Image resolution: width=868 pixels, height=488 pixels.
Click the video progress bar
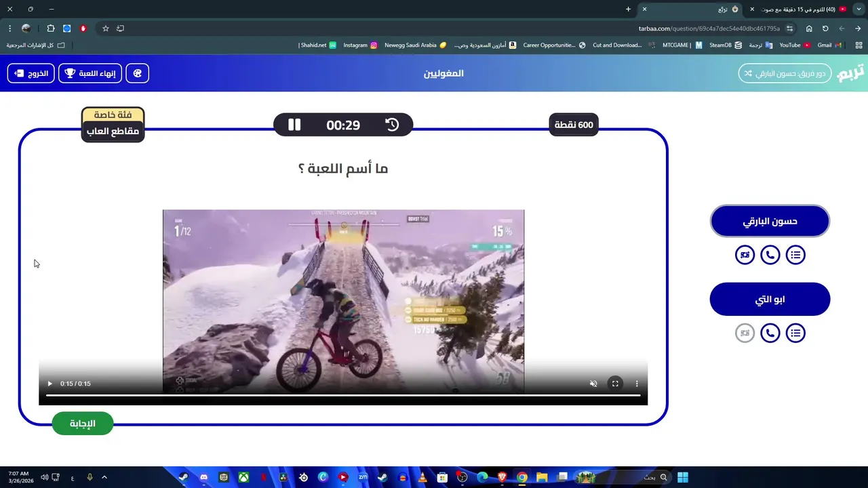point(343,395)
